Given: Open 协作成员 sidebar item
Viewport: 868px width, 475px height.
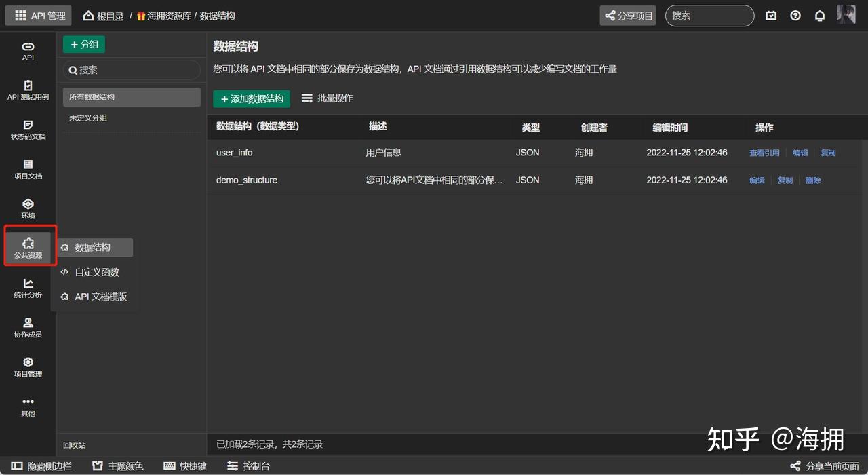Looking at the screenshot, I should (28, 328).
